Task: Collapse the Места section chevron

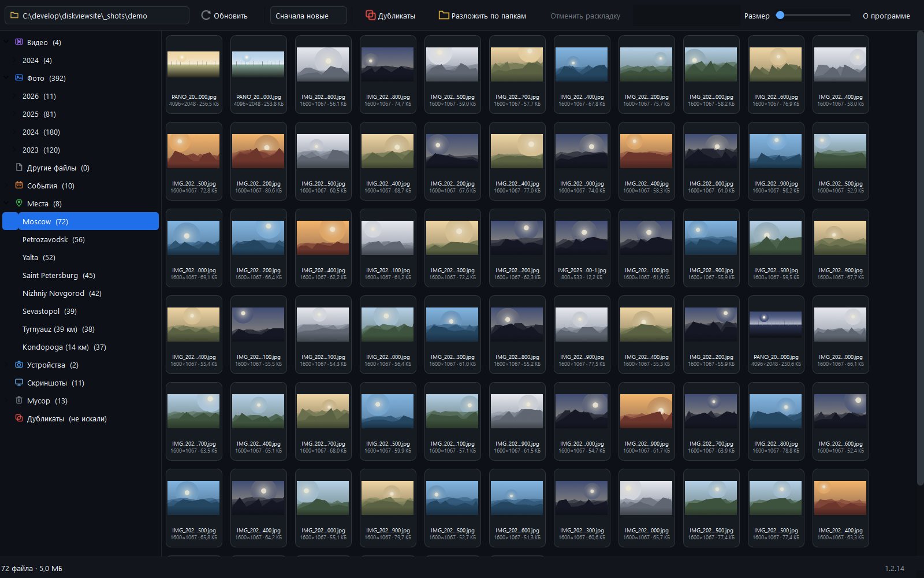Action: coord(6,203)
